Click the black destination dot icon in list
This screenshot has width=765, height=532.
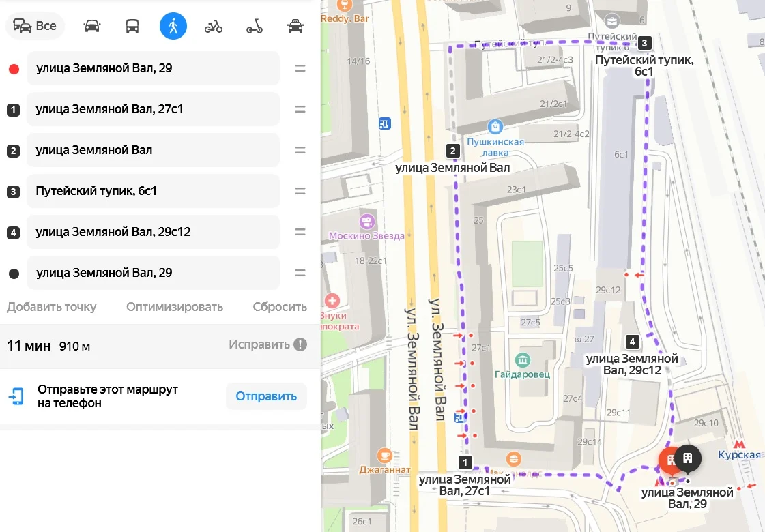14,274
